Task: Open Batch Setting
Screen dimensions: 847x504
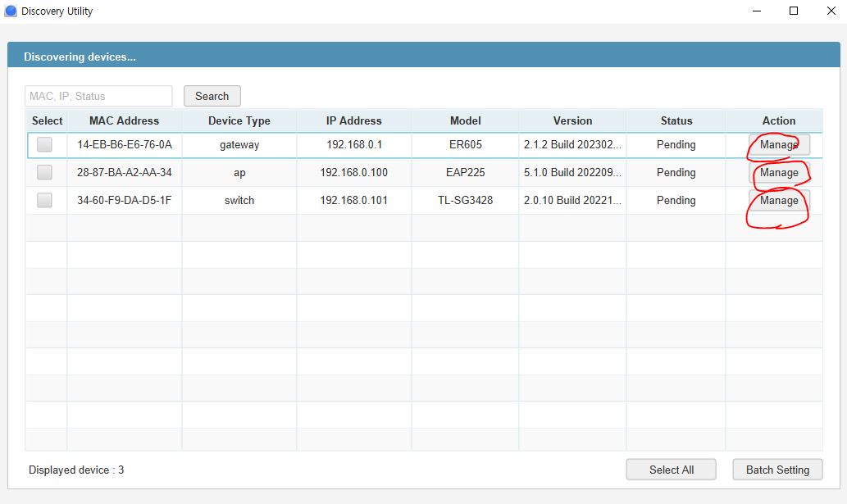Action: point(777,470)
